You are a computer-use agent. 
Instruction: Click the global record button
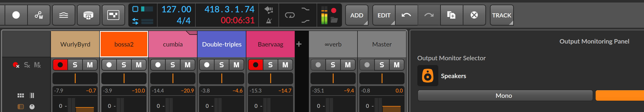point(16,15)
